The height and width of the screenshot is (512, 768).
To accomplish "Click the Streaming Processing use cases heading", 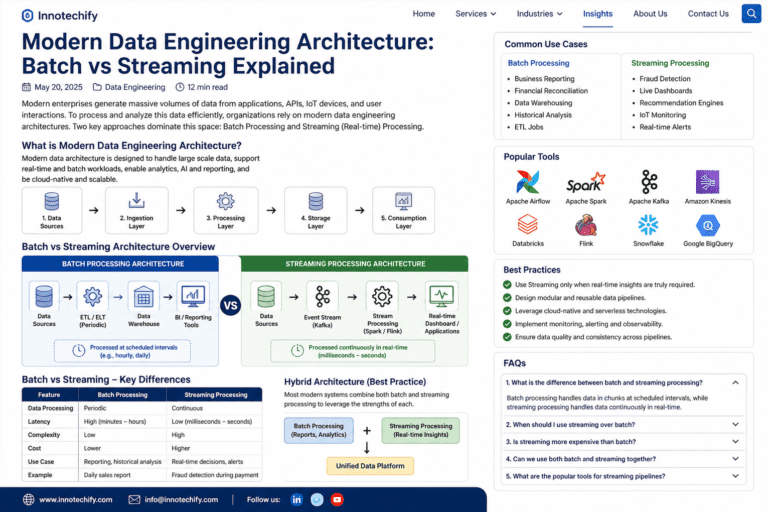I will 670,63.
